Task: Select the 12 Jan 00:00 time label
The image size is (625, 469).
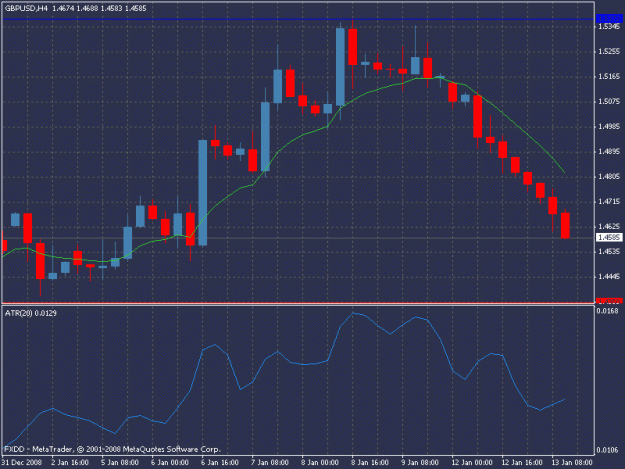Action: (x=472, y=463)
